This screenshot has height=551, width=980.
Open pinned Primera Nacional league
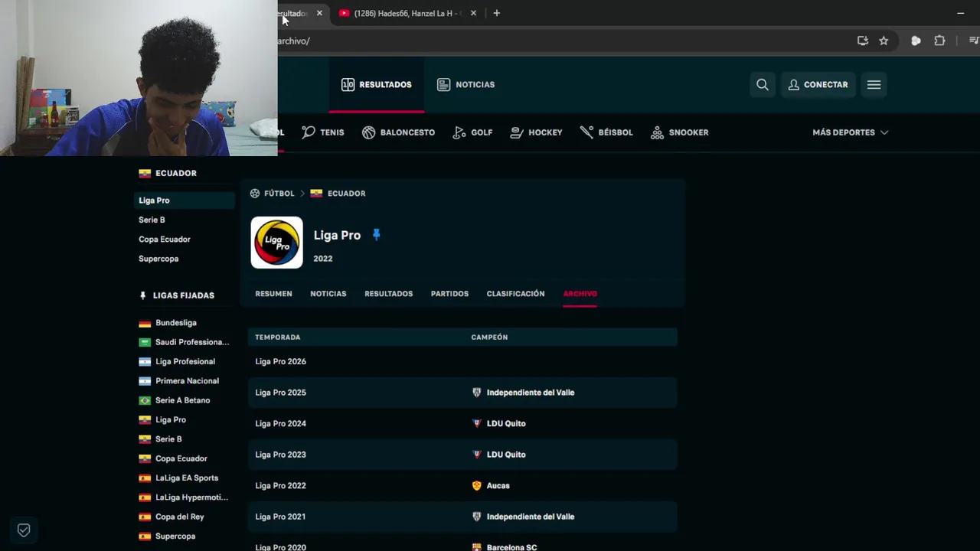187,381
